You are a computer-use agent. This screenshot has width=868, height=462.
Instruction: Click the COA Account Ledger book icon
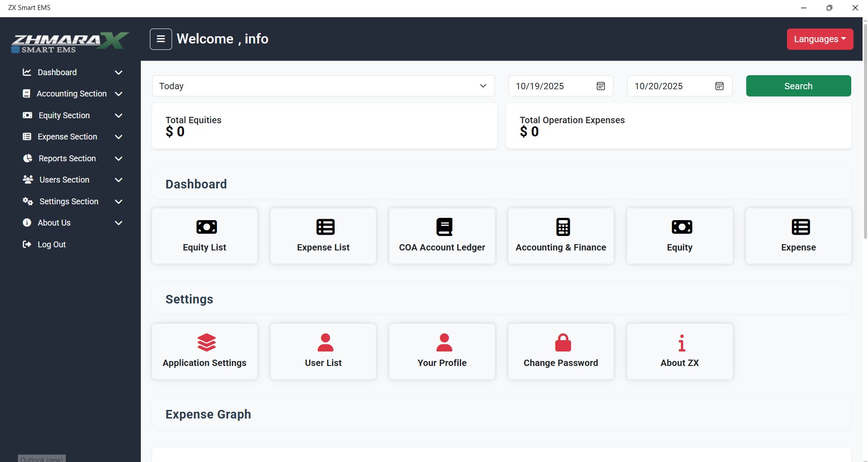click(x=444, y=227)
